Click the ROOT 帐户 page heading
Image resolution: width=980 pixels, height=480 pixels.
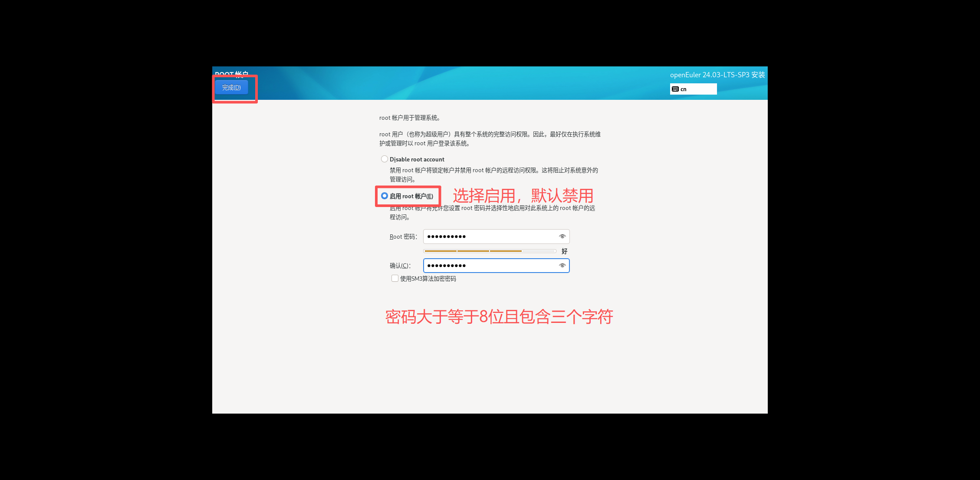(231, 74)
